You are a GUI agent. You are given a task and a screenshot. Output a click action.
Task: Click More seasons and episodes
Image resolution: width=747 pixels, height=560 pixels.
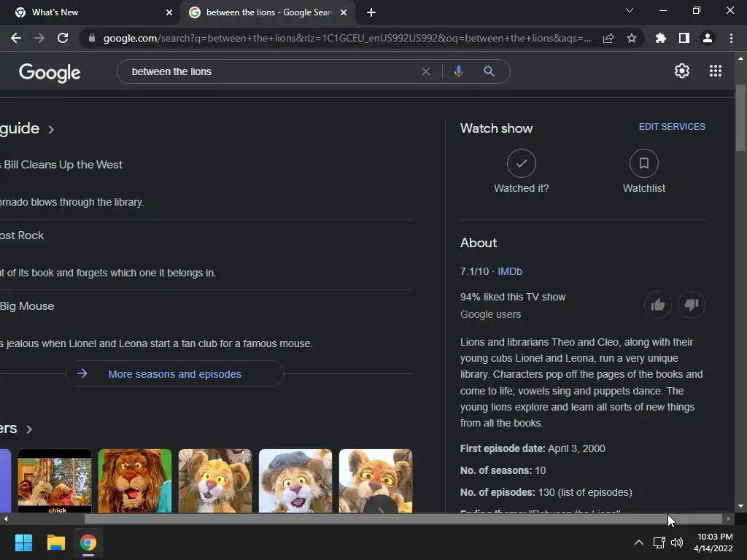(x=175, y=374)
